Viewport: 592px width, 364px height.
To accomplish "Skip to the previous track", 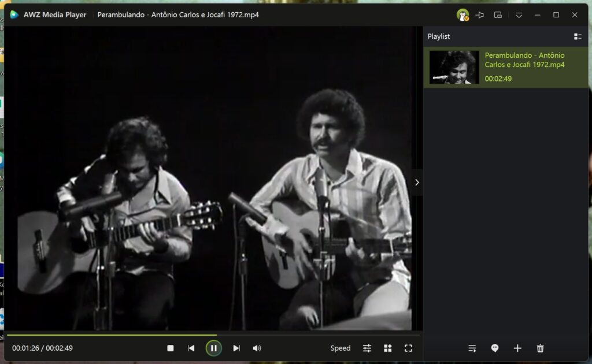I will [x=191, y=348].
